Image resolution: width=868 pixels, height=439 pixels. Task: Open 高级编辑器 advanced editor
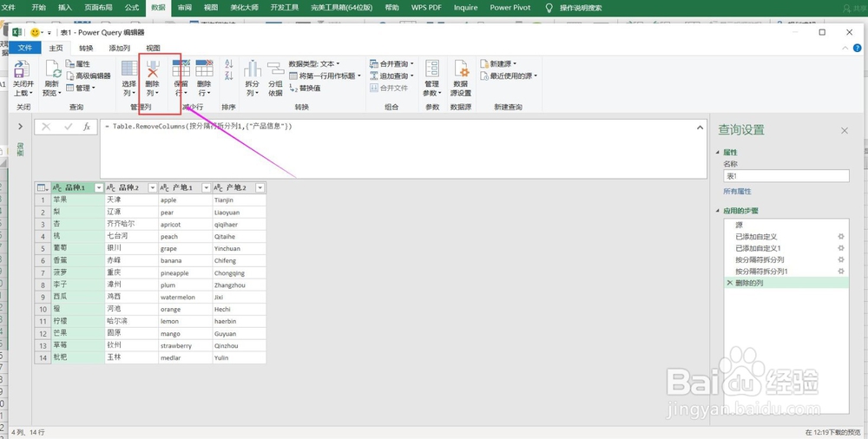click(x=89, y=75)
